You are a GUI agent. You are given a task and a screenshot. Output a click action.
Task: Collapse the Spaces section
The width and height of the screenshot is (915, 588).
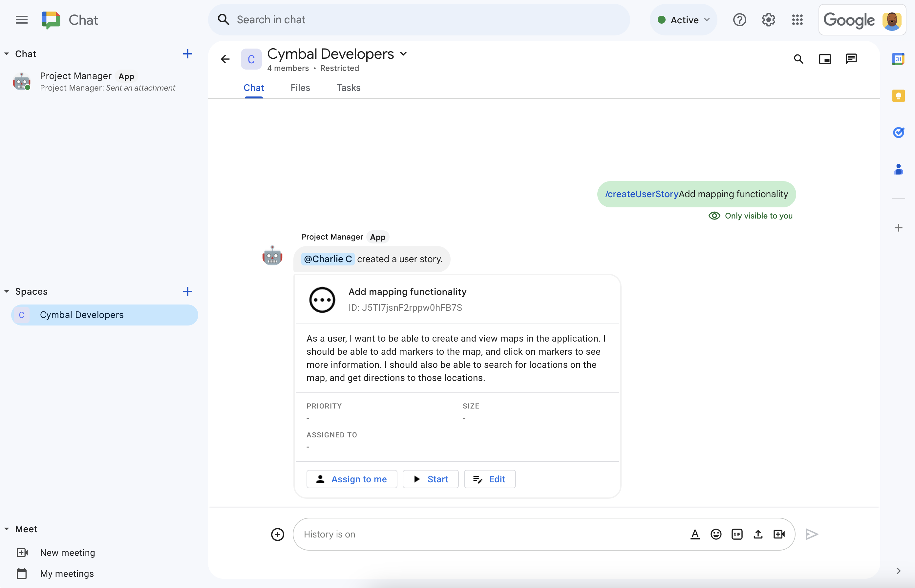(x=7, y=291)
